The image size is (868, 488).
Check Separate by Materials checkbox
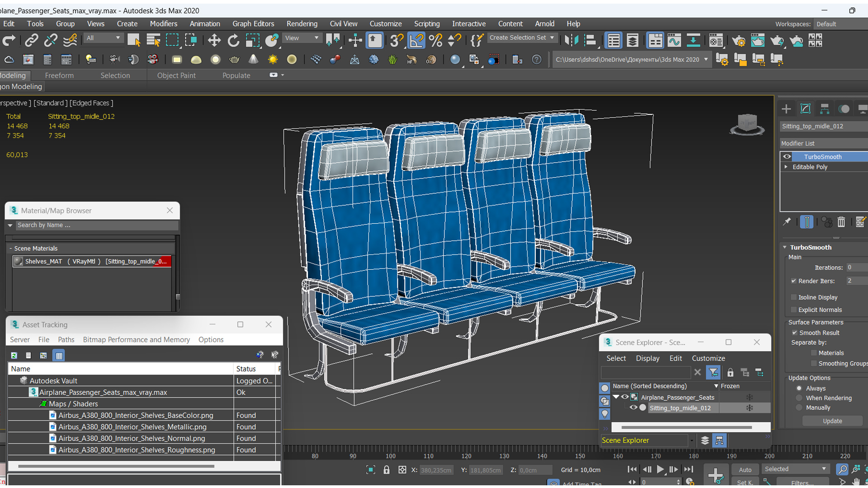[x=814, y=353]
